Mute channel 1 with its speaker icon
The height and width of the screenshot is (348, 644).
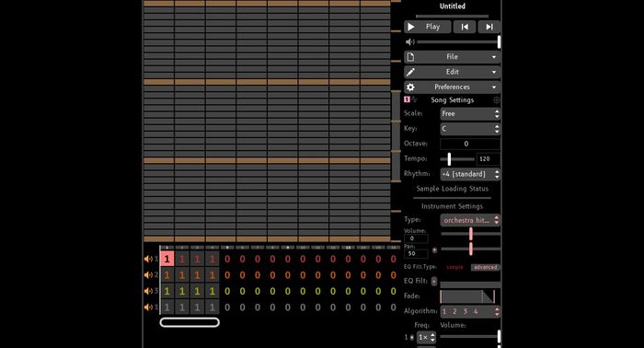pos(148,259)
